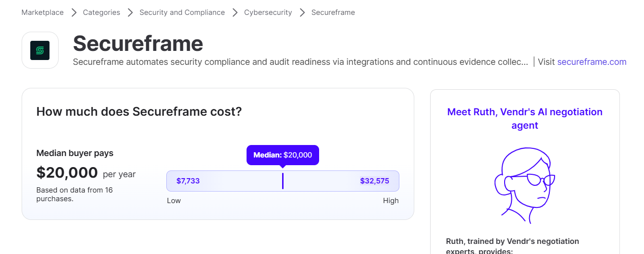Navigate to the Cybersecurity breadcrumb
This screenshot has height=254, width=644.
(x=268, y=12)
